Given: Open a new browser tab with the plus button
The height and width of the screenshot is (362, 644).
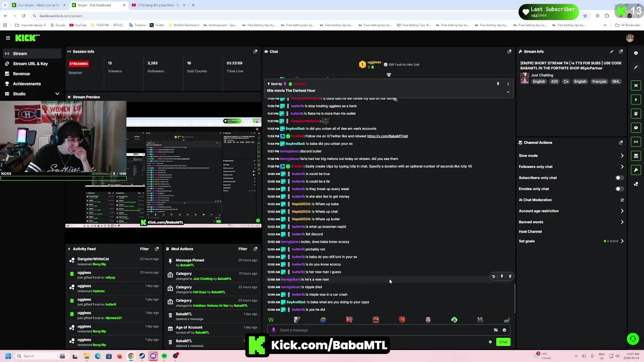Looking at the screenshot, I should click(193, 5).
